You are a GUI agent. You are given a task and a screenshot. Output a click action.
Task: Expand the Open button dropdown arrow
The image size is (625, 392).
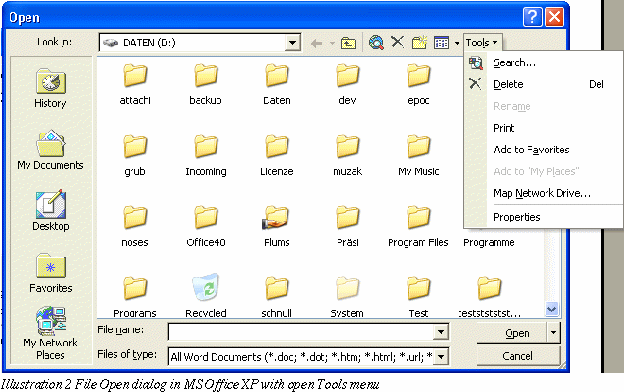[x=553, y=332]
